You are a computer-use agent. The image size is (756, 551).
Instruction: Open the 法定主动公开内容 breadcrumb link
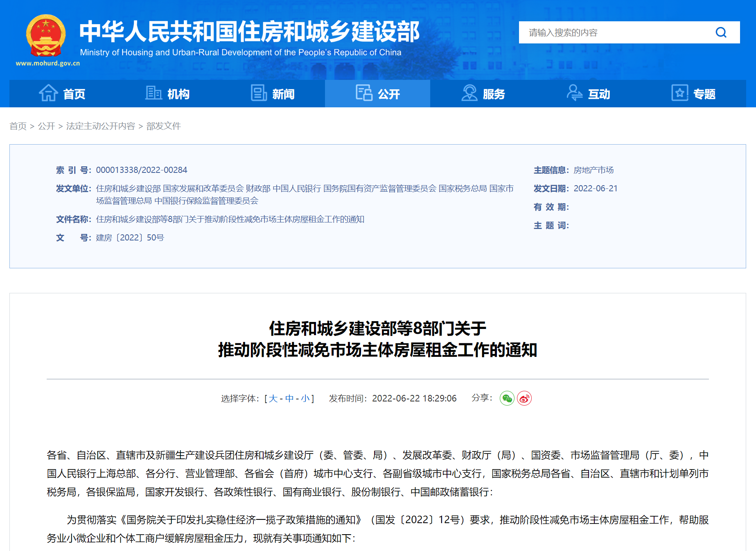101,126
